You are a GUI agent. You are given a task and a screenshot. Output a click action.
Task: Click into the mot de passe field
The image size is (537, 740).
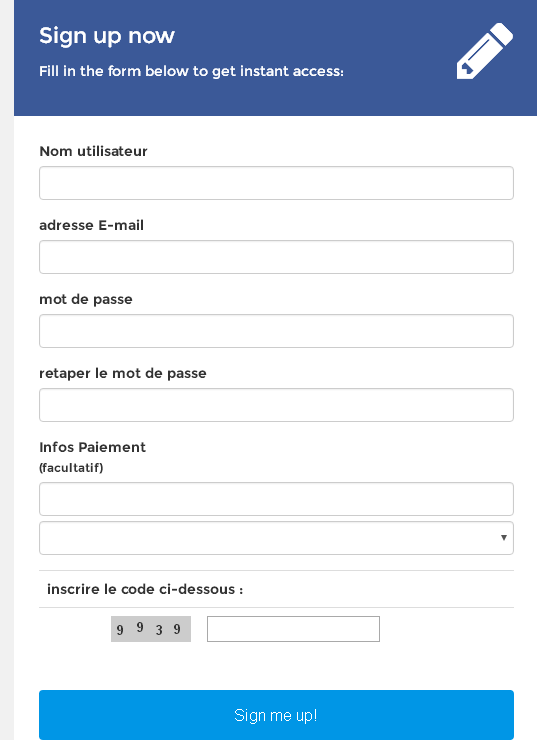coord(276,331)
